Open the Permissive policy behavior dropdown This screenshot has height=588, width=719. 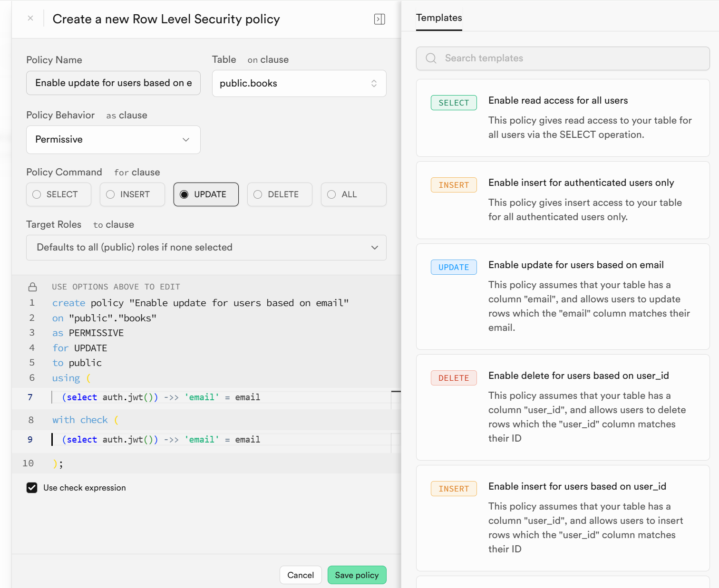click(113, 140)
